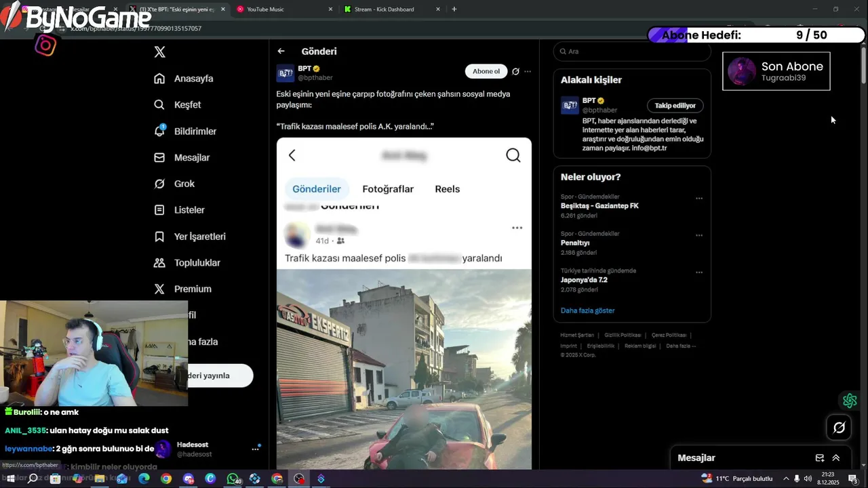Click the volume speaker tray icon
The image size is (868, 488).
tap(808, 479)
